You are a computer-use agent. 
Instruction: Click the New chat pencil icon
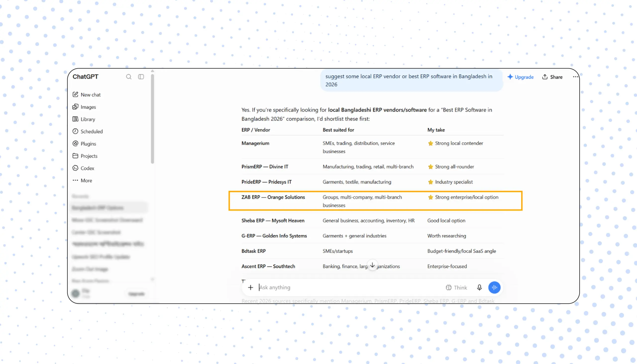coord(75,94)
